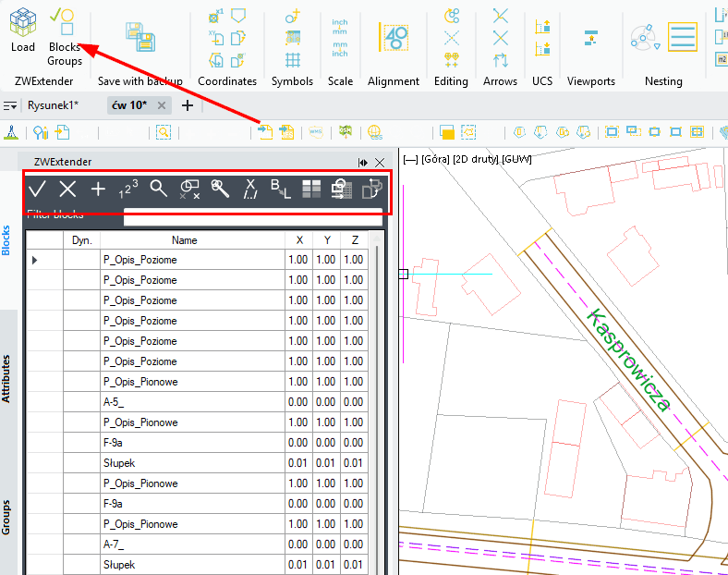This screenshot has height=575, width=728.
Task: Open the document tabs list menu
Action: pos(10,106)
